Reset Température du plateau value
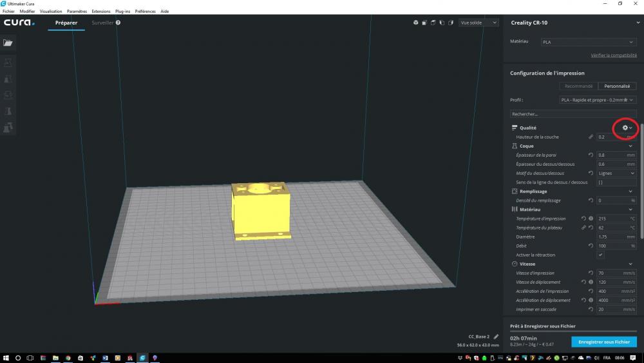This screenshot has height=363, width=644. tap(591, 228)
